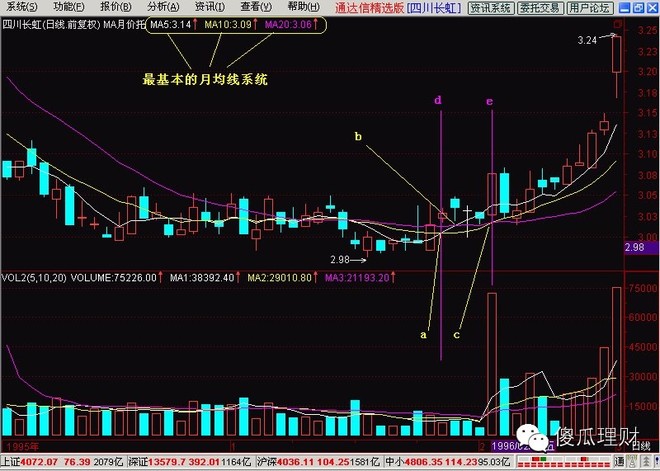Screen dimensions: 660x471
Task: Click the 委托交易 button
Action: [x=540, y=8]
